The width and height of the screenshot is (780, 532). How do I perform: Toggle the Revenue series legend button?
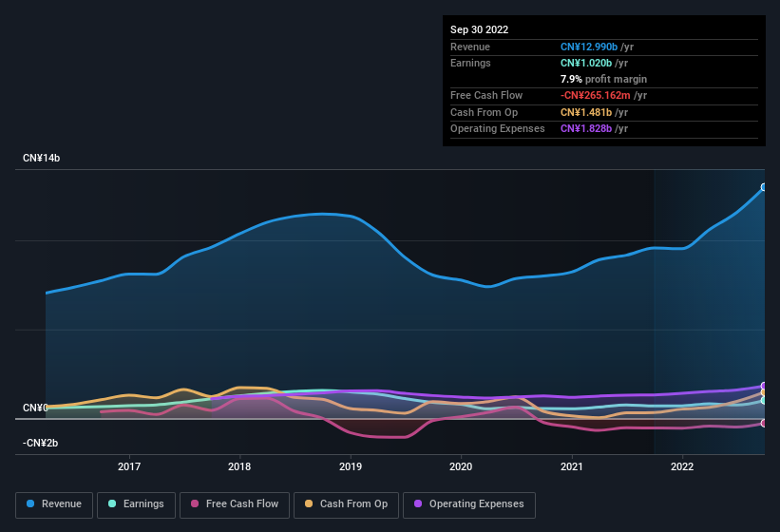(x=54, y=504)
